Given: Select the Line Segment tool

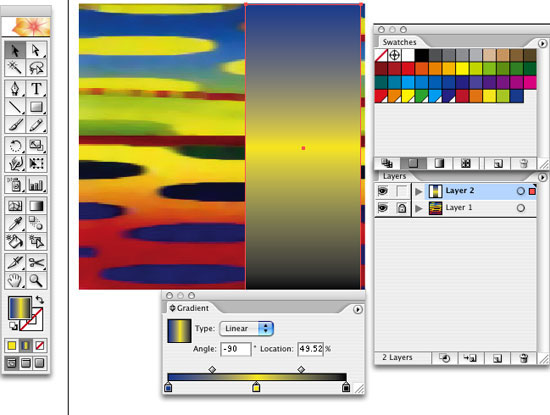Looking at the screenshot, I should click(x=15, y=107).
